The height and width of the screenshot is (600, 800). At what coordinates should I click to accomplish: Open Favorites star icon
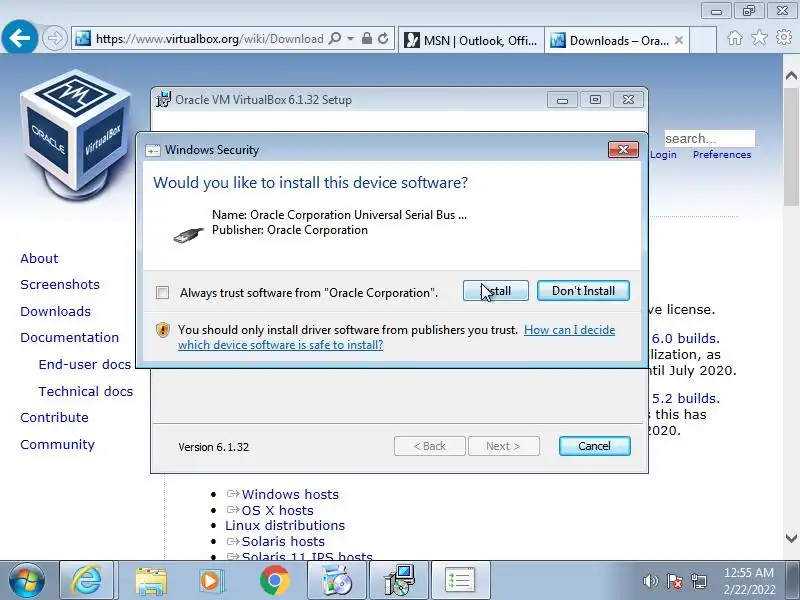[x=759, y=37]
